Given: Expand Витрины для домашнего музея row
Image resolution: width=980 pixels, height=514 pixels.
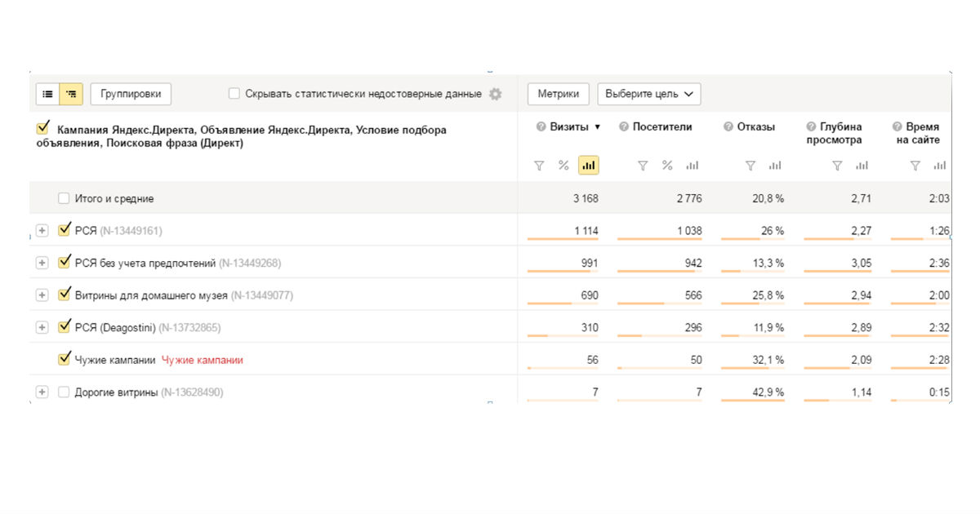Looking at the screenshot, I should pos(42,295).
